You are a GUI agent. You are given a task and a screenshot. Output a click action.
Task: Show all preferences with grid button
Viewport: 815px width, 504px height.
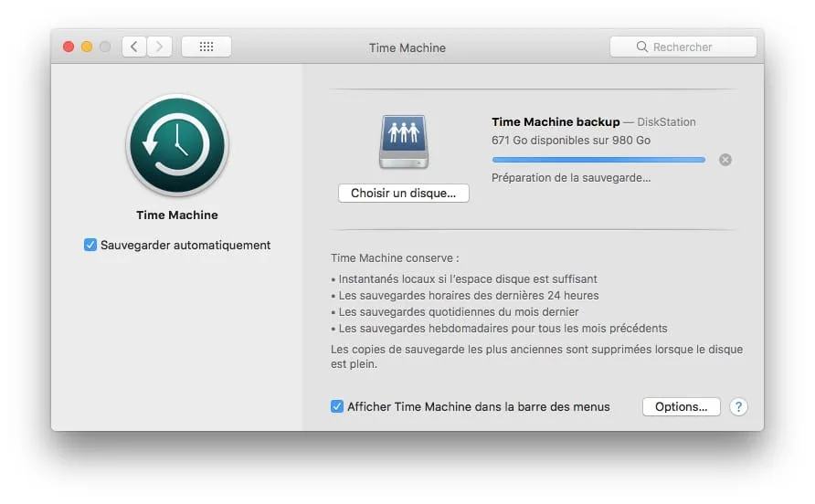click(x=206, y=47)
